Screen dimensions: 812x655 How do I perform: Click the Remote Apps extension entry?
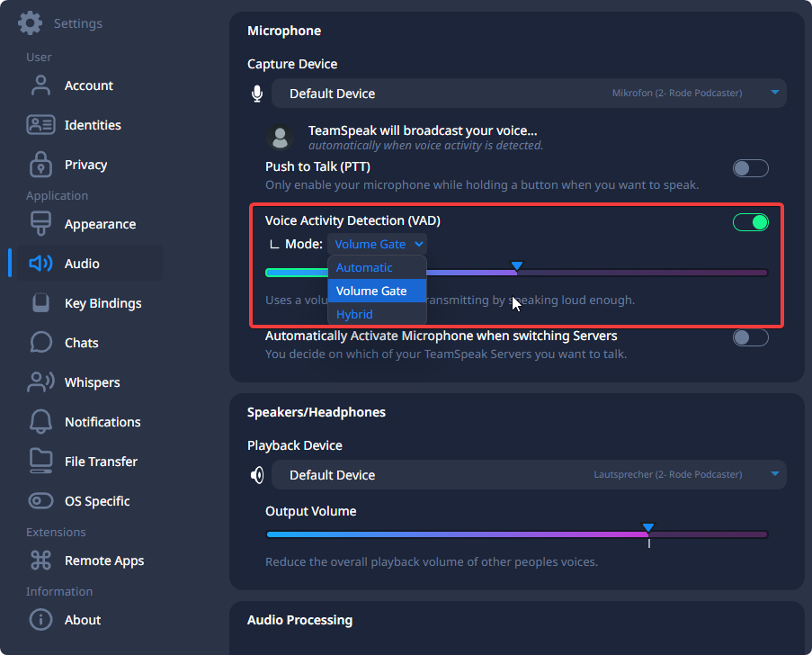click(103, 561)
